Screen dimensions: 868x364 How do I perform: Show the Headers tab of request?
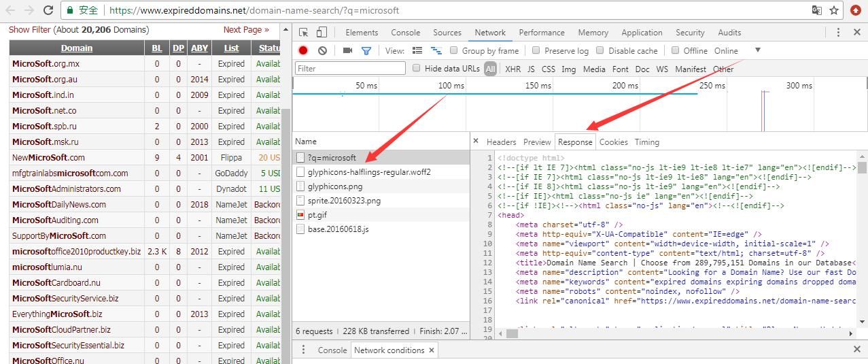[x=501, y=142]
